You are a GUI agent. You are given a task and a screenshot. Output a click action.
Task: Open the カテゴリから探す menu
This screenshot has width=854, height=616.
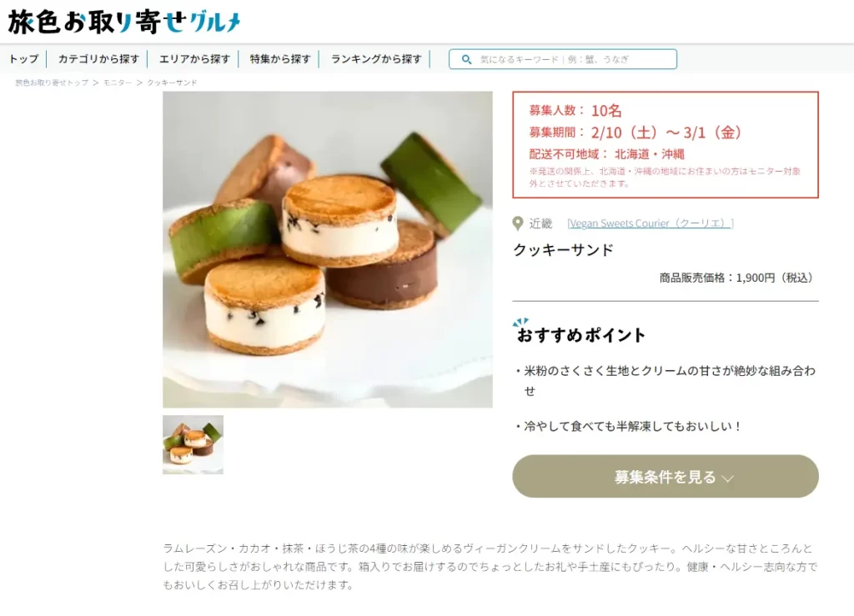tap(98, 59)
